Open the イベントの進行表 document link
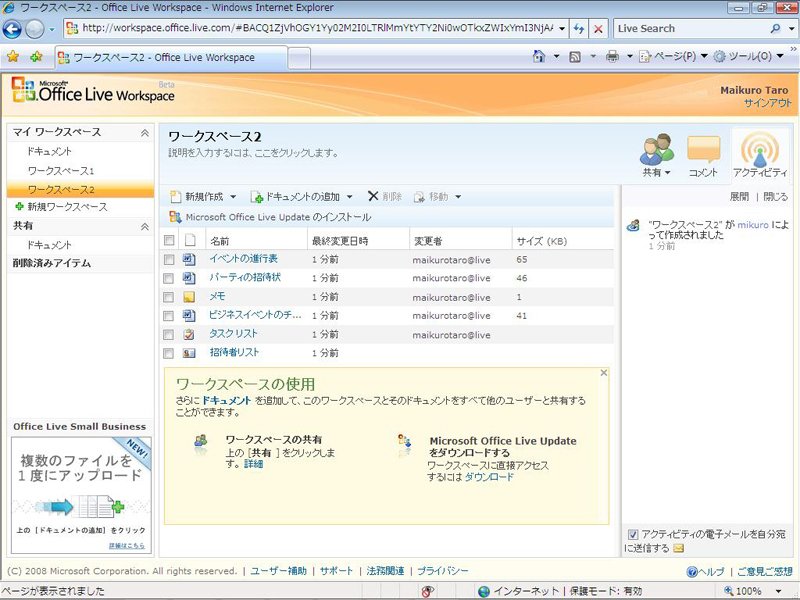 coord(243,259)
